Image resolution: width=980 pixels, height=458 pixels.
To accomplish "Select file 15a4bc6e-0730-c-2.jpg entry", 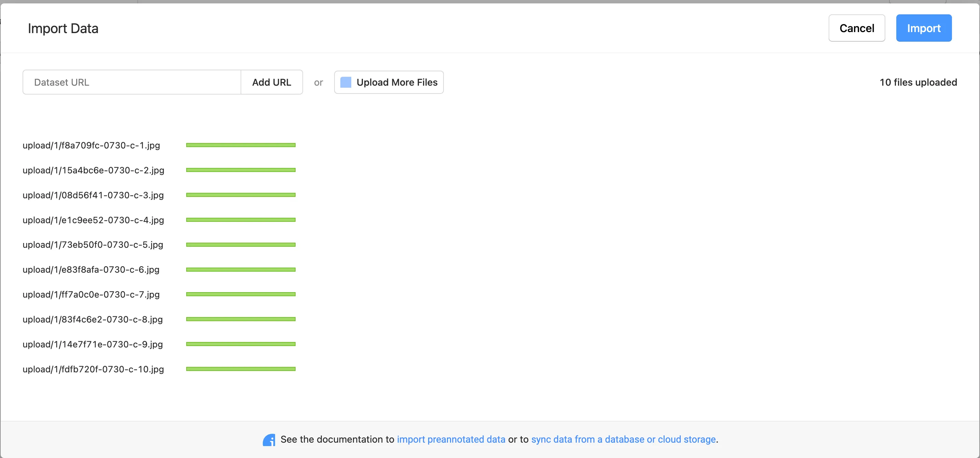I will (93, 170).
